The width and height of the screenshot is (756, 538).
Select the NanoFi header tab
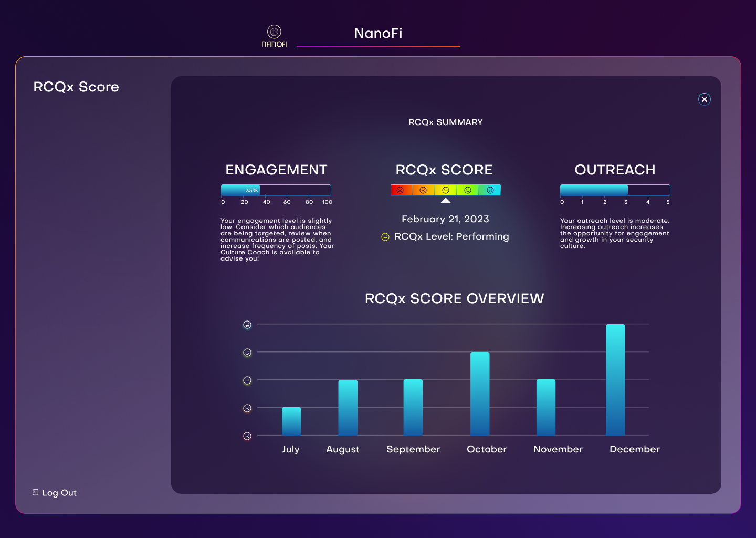[x=378, y=34]
